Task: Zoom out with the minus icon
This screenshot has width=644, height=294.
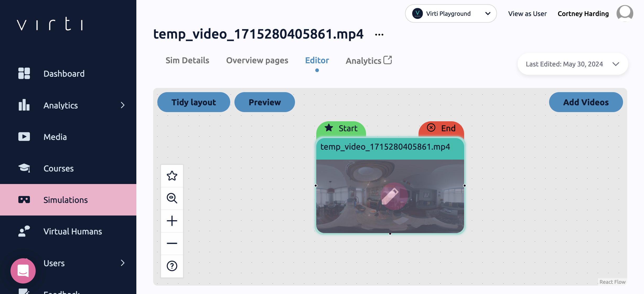Action: [172, 243]
